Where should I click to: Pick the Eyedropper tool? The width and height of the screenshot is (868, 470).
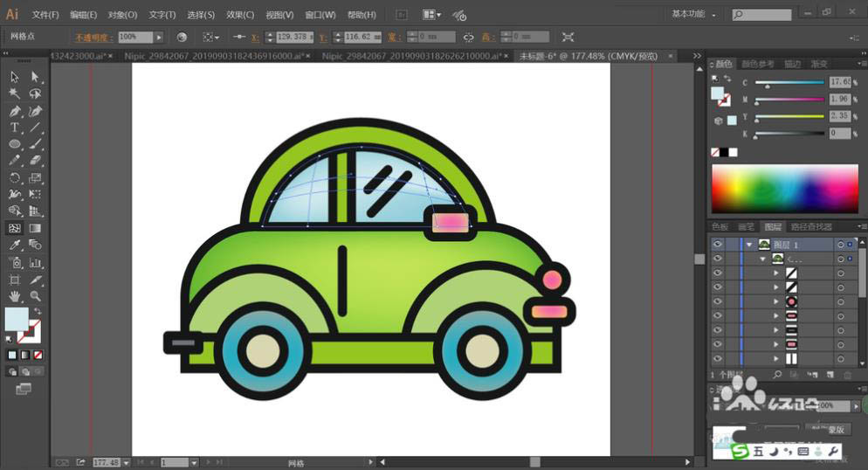click(15, 245)
